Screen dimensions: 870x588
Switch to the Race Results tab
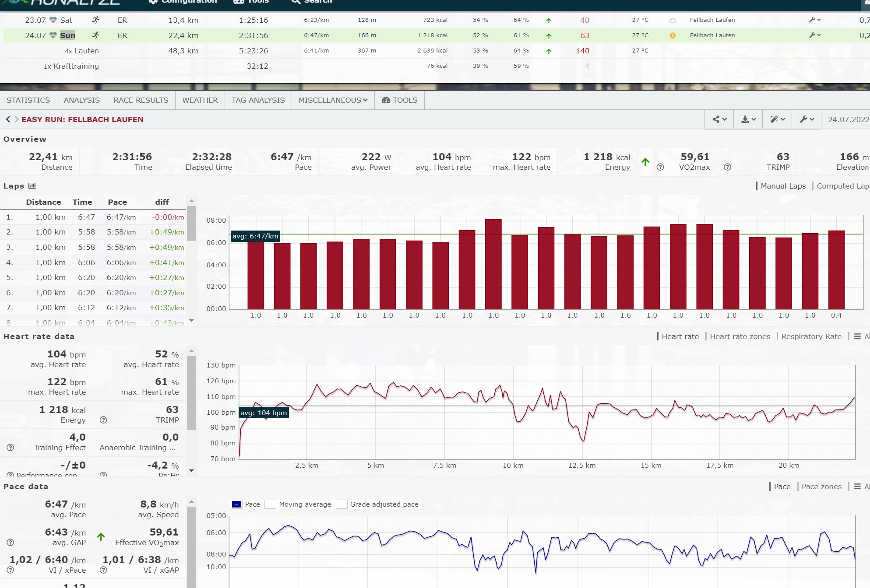tap(141, 100)
